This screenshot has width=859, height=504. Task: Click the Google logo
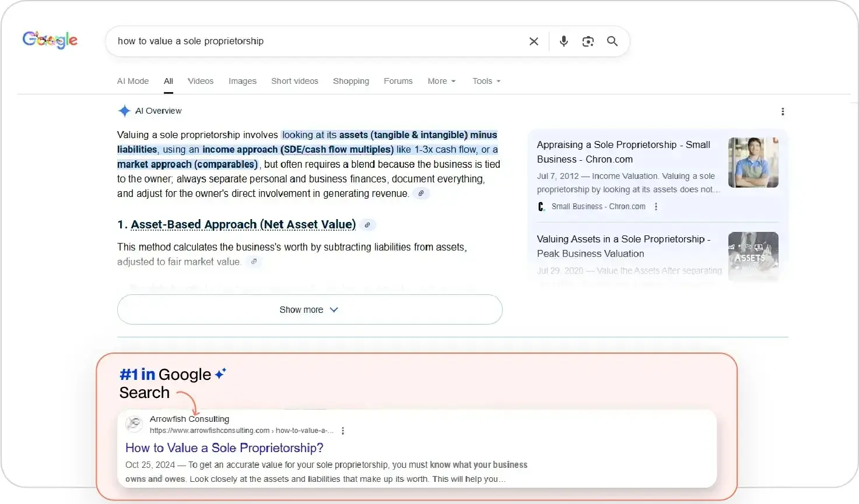[50, 39]
